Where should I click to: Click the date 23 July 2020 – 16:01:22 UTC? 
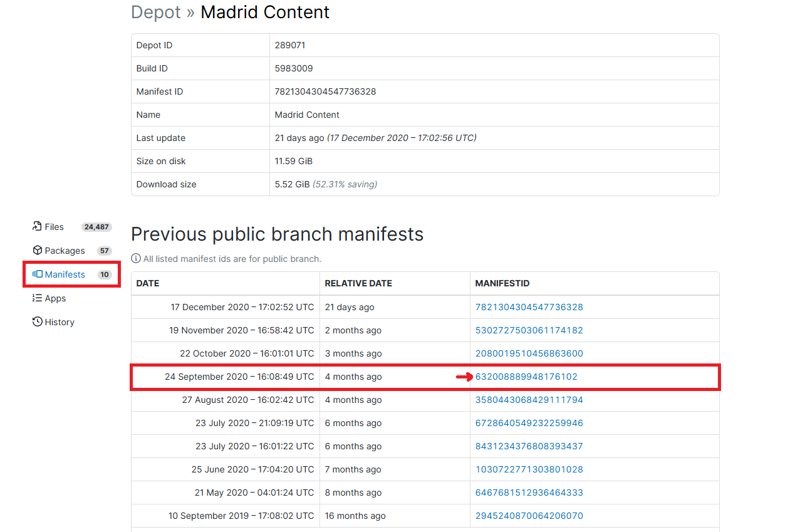point(255,446)
